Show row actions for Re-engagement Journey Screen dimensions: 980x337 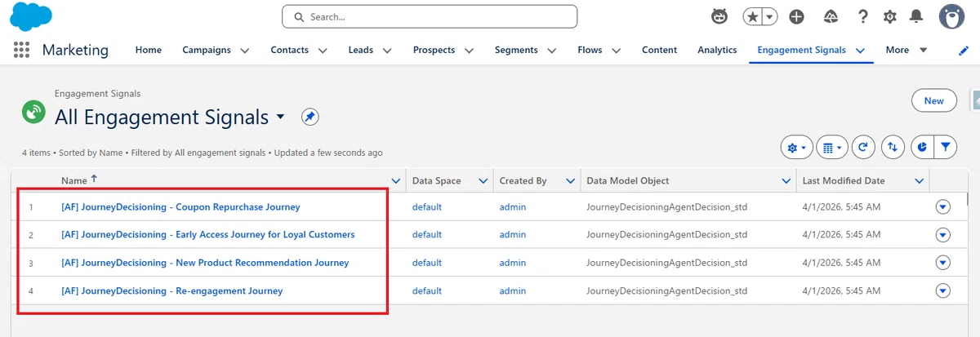[943, 290]
